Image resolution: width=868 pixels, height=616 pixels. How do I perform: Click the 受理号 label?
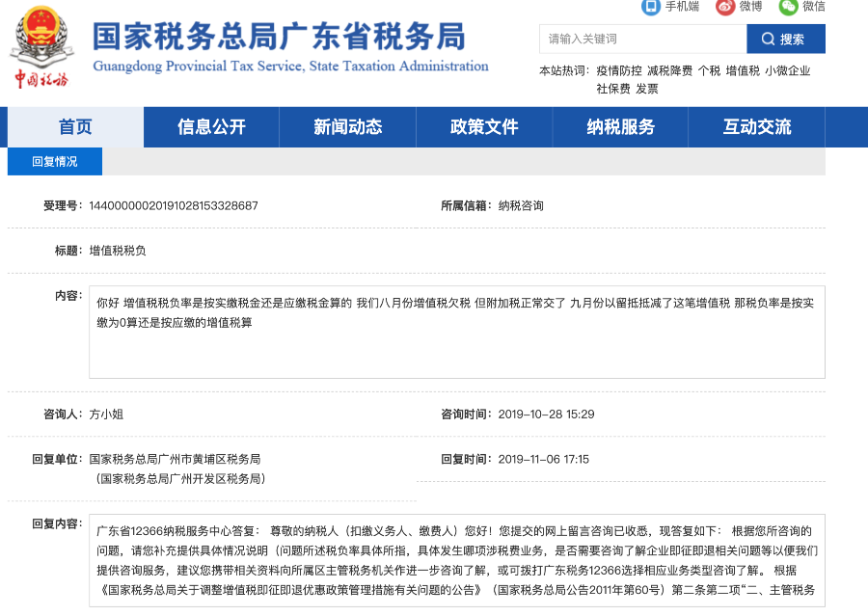[x=63, y=206]
